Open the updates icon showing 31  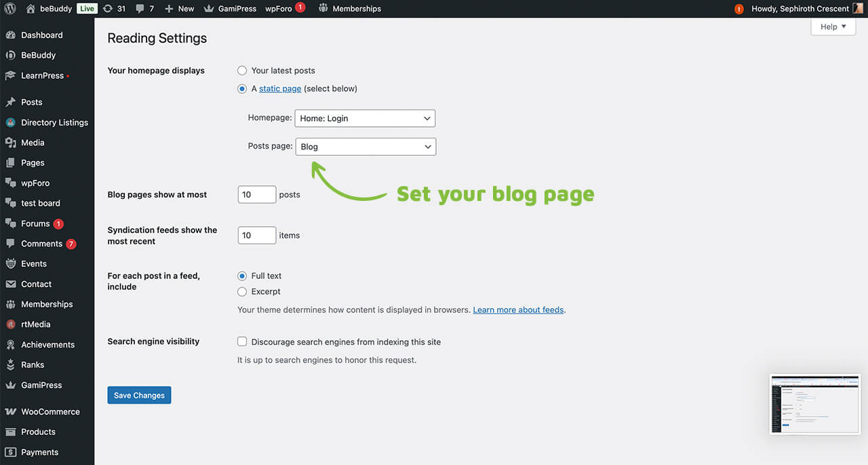click(x=107, y=9)
